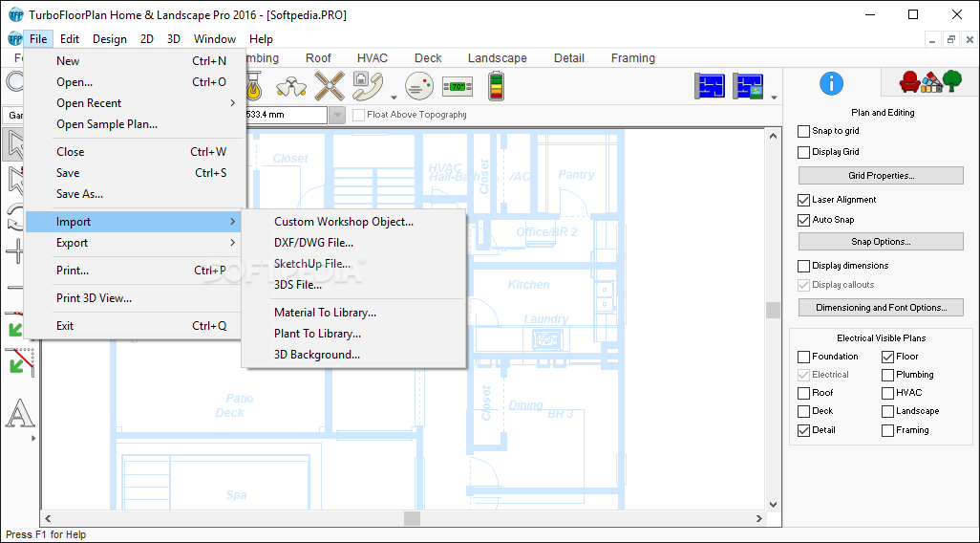Import a DXF/DWG File
980x543 pixels.
pyautogui.click(x=353, y=243)
